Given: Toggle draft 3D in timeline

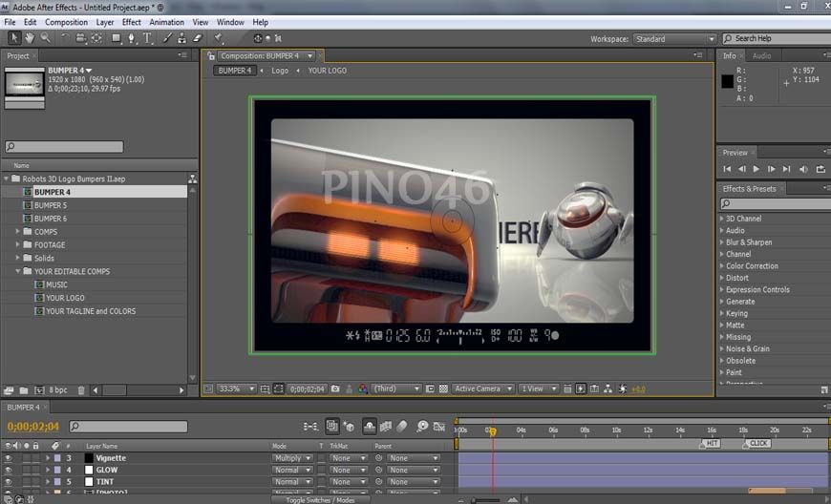Looking at the screenshot, I should (349, 426).
